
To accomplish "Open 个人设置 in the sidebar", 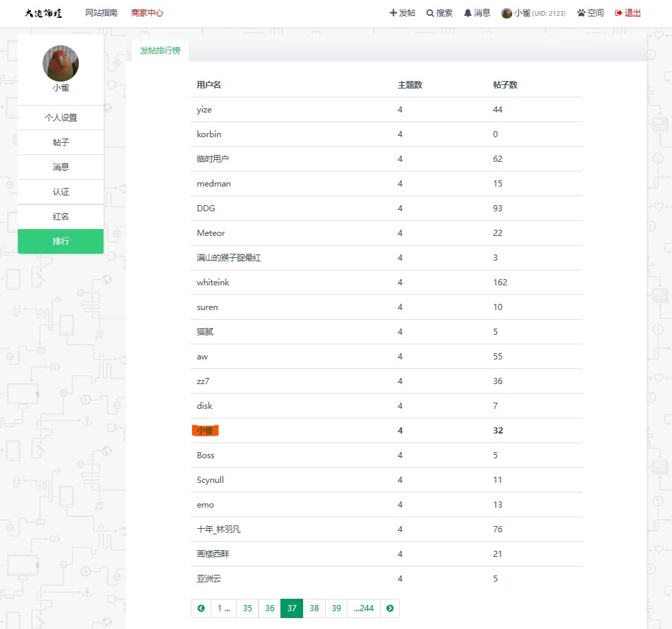I will click(61, 118).
